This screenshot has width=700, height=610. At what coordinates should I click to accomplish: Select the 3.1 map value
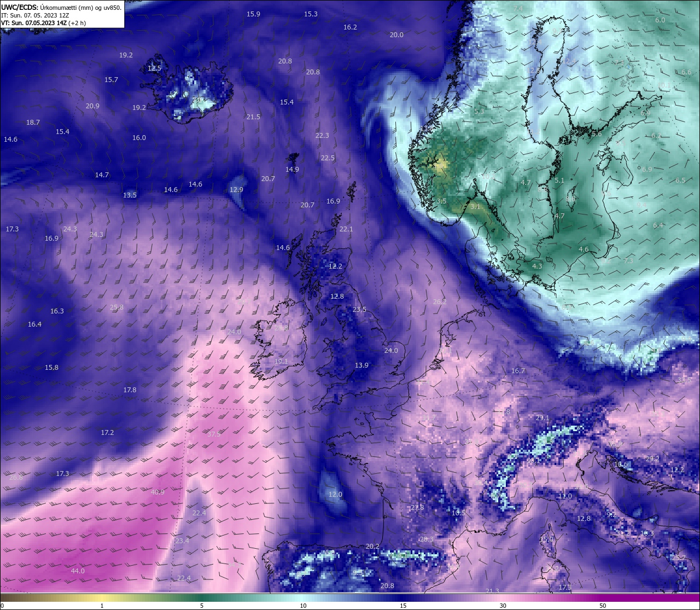point(475,207)
